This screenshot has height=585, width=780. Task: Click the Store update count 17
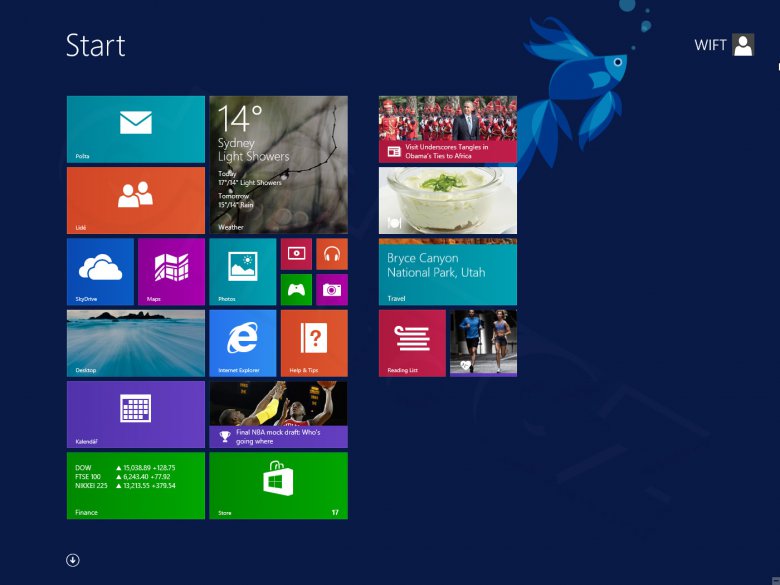(335, 512)
